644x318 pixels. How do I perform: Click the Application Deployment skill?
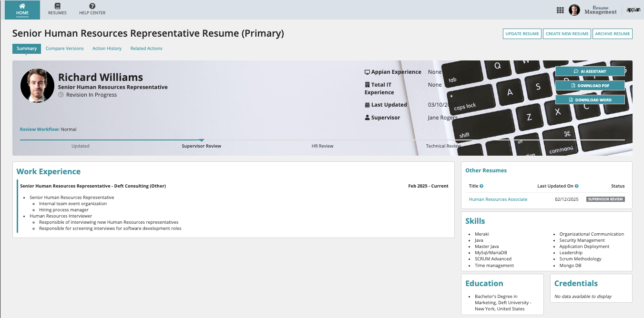[584, 247]
